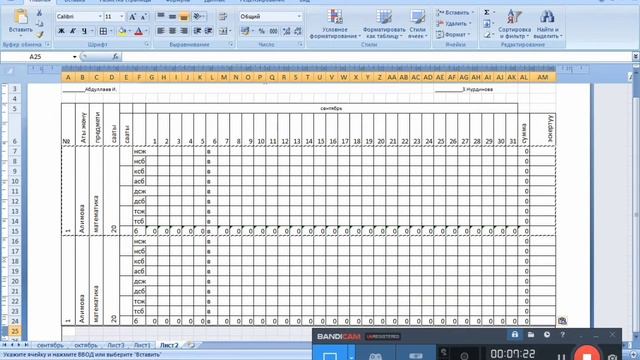Click the fx insert function button

tap(116, 57)
